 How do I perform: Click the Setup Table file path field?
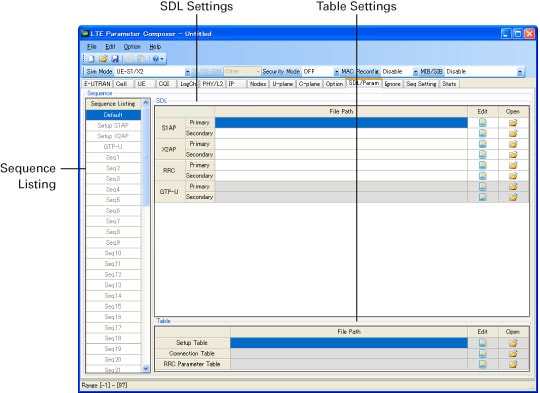click(349, 343)
